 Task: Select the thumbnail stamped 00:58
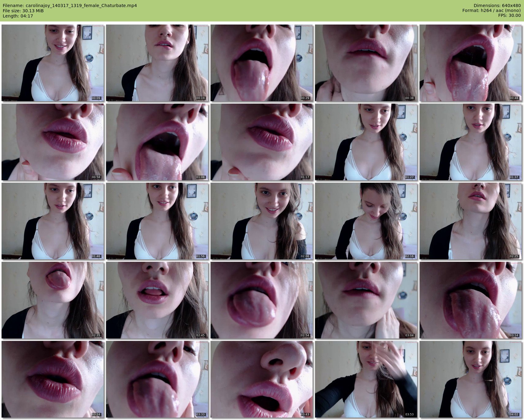tap(53, 142)
